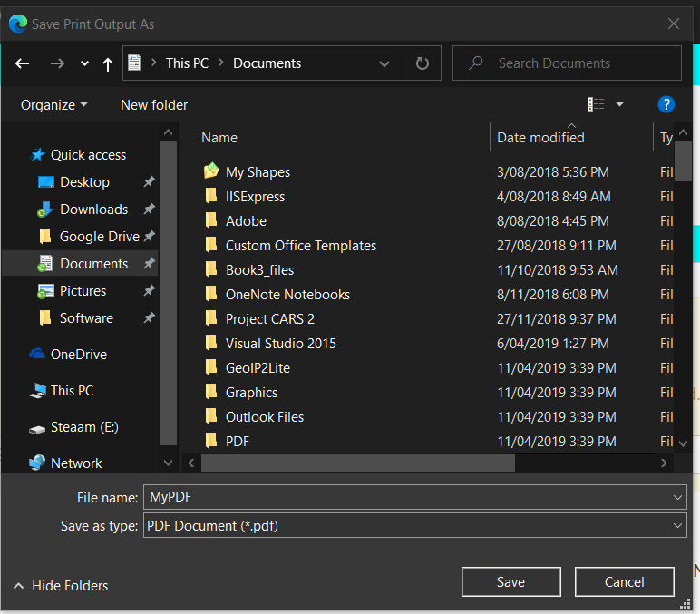Click the My Shapes folder icon
700x614 pixels.
click(211, 171)
